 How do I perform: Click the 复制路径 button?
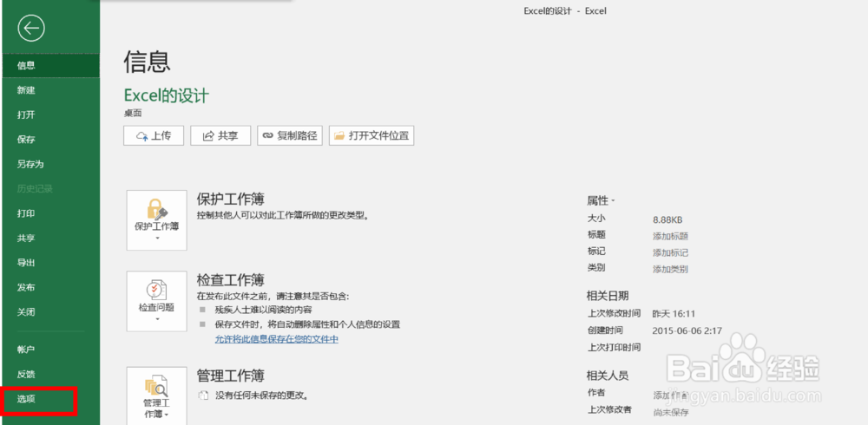(290, 135)
